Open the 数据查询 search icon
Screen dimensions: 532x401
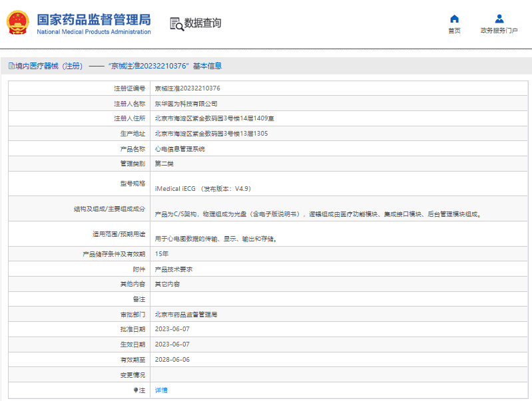(176, 24)
